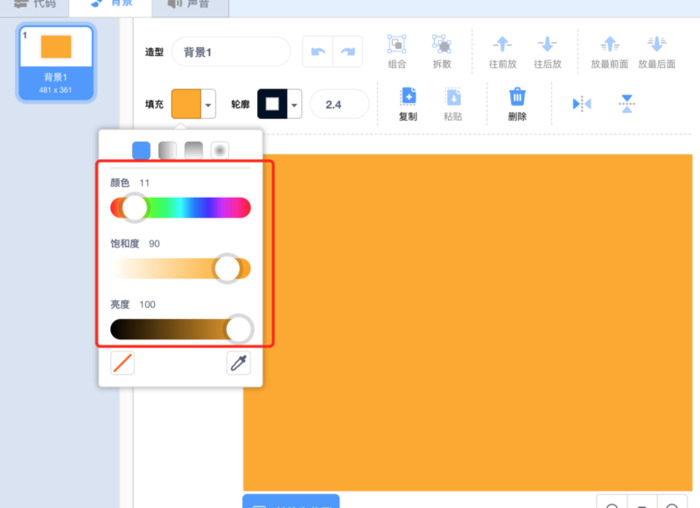The image size is (700, 508).
Task: Click the flip horizontal icon
Action: tap(582, 103)
